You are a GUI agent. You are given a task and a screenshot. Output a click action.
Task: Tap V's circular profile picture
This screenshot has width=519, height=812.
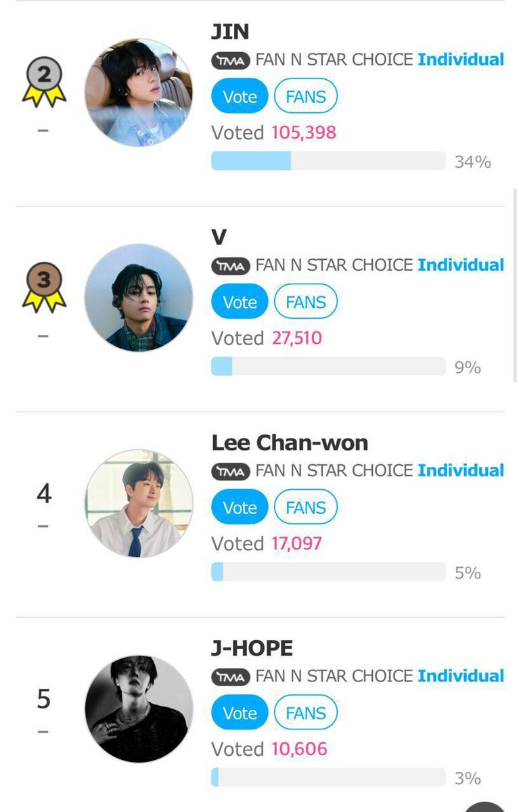(x=139, y=298)
